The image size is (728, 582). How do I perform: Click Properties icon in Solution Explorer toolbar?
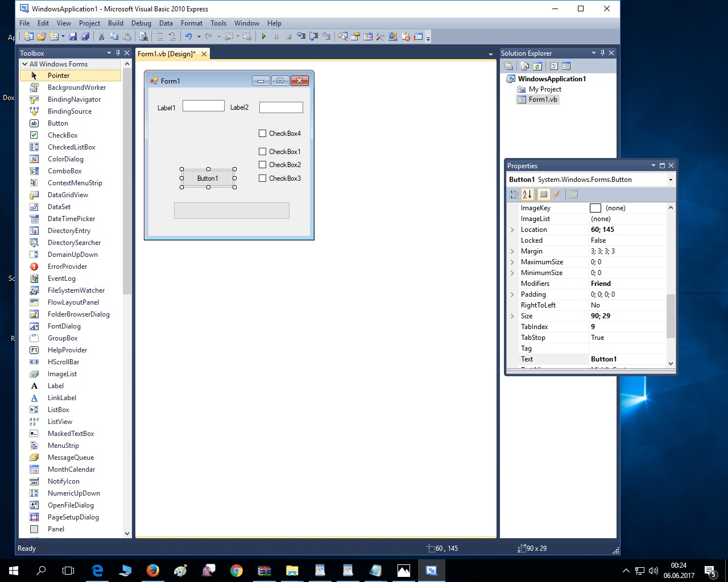point(508,66)
